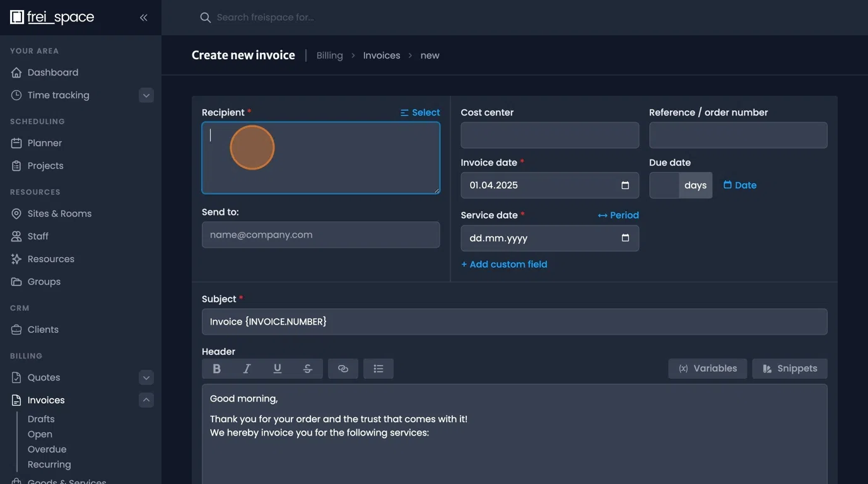Click Select to choose a recipient
868x484 pixels.
(x=419, y=112)
